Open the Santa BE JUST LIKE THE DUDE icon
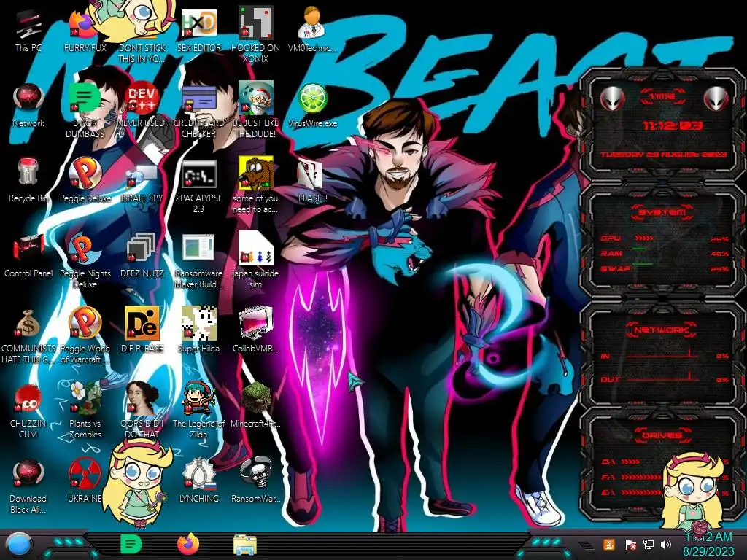 (255, 98)
